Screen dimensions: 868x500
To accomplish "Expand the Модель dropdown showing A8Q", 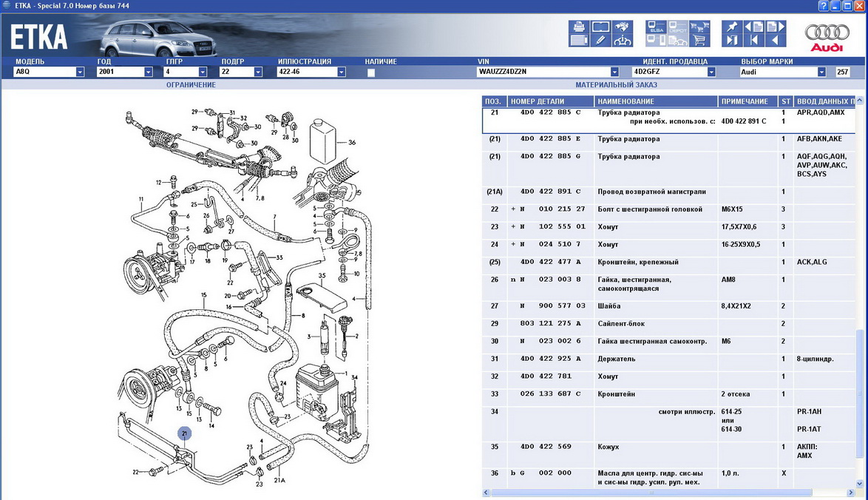I will (x=80, y=72).
